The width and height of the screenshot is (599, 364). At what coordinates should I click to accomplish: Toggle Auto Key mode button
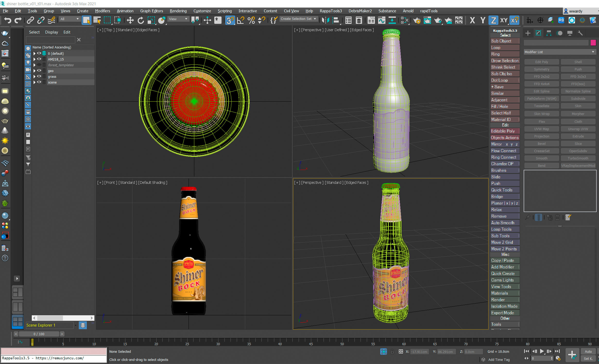tap(588, 351)
